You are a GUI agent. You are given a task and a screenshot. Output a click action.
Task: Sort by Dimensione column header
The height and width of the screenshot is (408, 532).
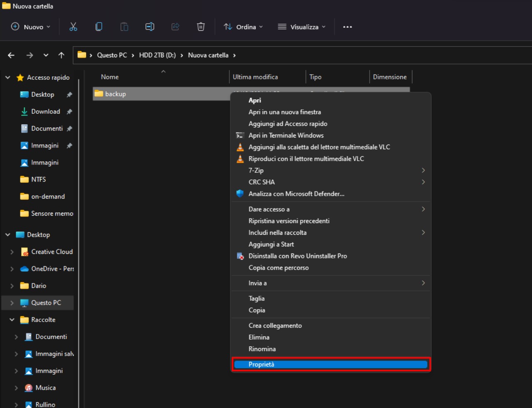pos(390,77)
